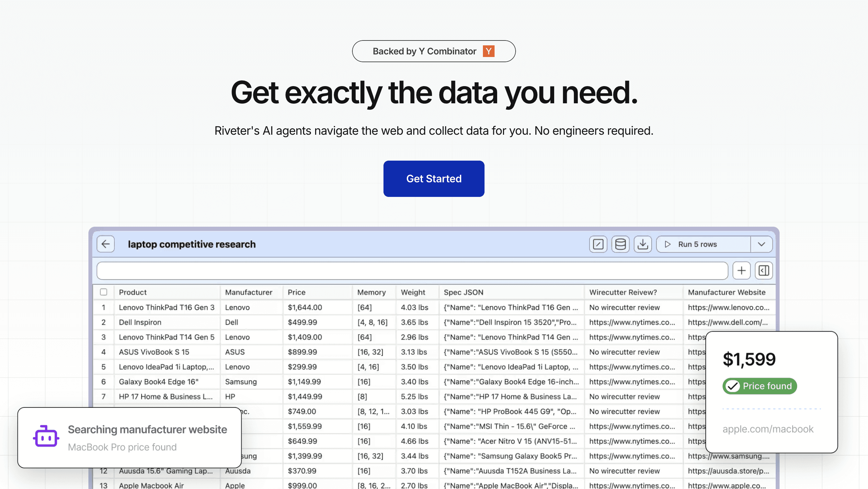Open the Dell Inspiron nytimes review link
Viewport: 868px width, 489px height.
coord(632,322)
